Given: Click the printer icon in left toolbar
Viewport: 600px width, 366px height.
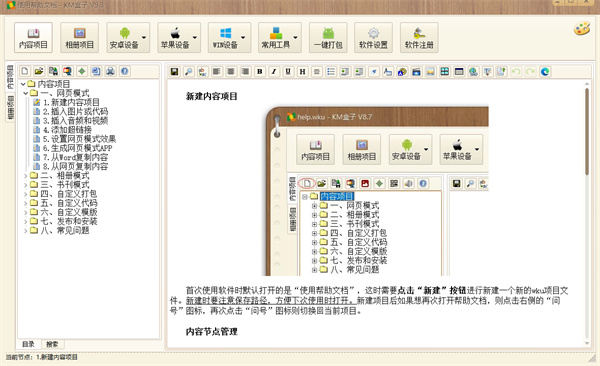Looking at the screenshot, I should point(111,71).
